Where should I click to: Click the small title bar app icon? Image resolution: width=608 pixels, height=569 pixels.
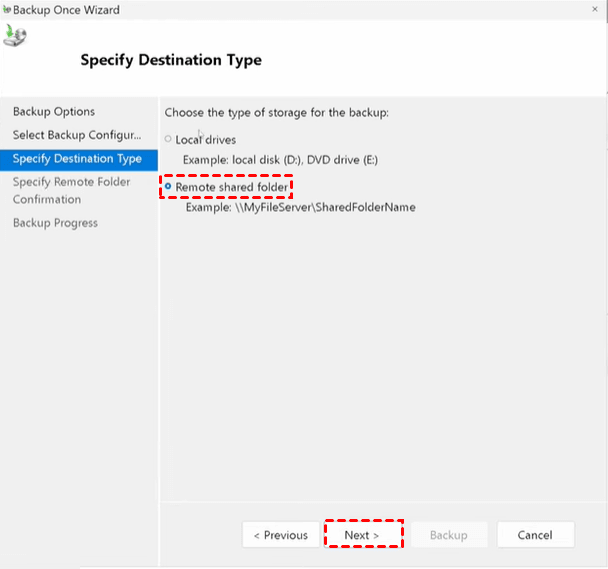click(6, 10)
